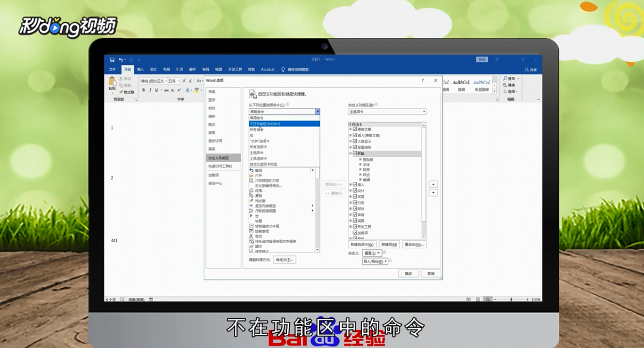Viewport: 644px width, 348px height.
Task: Click the Move Up arrow button
Action: pyautogui.click(x=434, y=184)
